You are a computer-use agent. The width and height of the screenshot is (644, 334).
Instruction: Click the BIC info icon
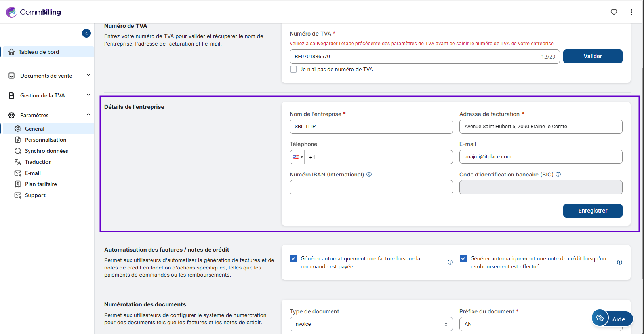pos(558,175)
